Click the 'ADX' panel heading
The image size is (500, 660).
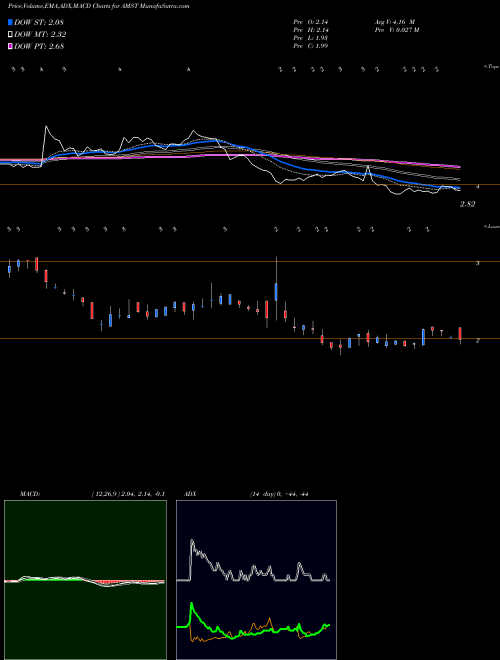pos(190,494)
